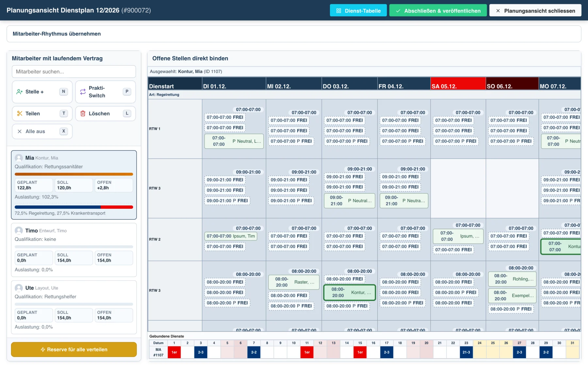Click blue 21-3 cell on day 23
Image resolution: width=588 pixels, height=368 pixels.
point(466,352)
